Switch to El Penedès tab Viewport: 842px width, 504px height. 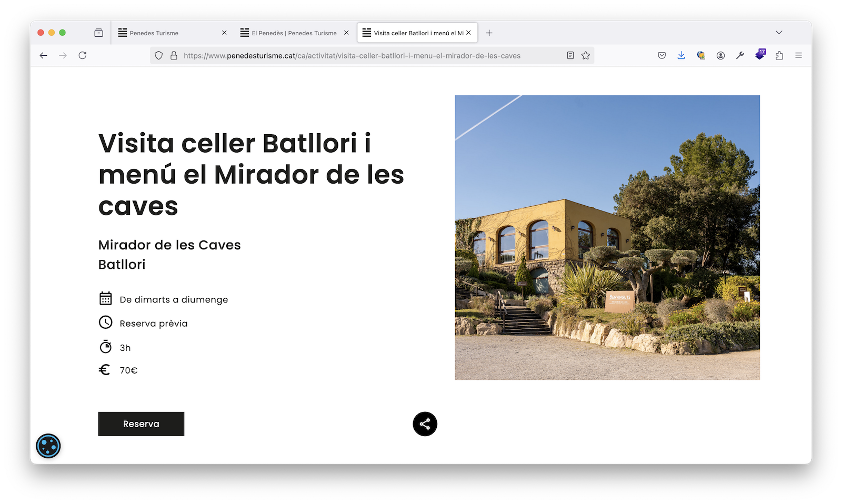point(293,33)
